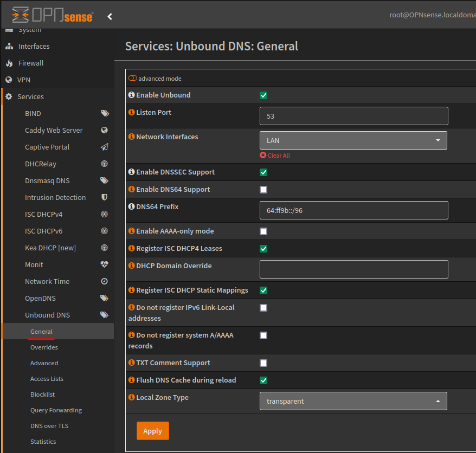Click the target icon beside ISC DHCPv4
Screen dimensions: 476x453
[x=105, y=214]
